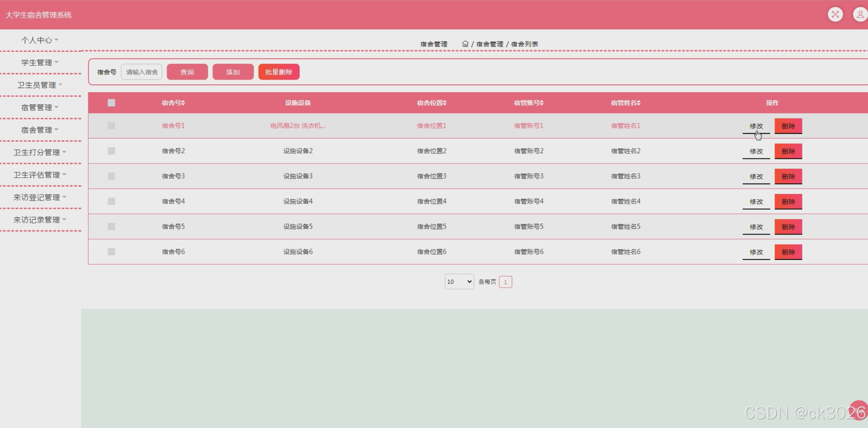Sort table by 宿舍号 column arrows

point(183,103)
